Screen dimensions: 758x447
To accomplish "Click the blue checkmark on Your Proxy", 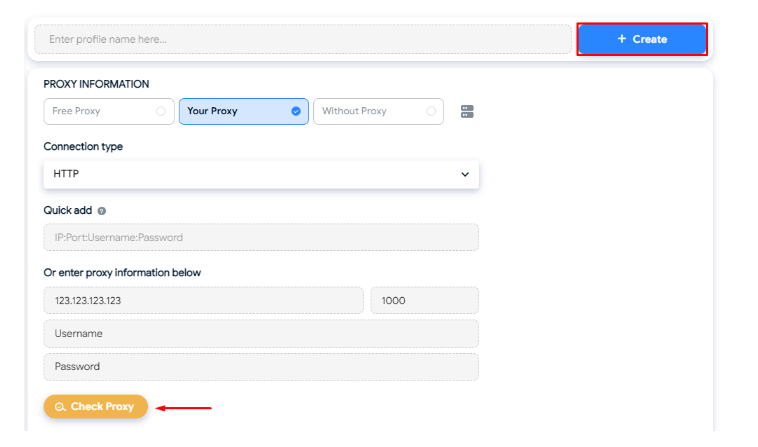I will tap(296, 111).
